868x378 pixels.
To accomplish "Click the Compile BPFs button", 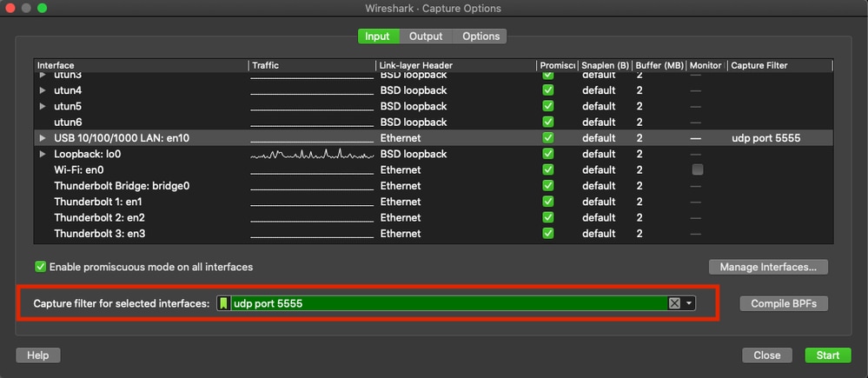I will pyautogui.click(x=784, y=303).
